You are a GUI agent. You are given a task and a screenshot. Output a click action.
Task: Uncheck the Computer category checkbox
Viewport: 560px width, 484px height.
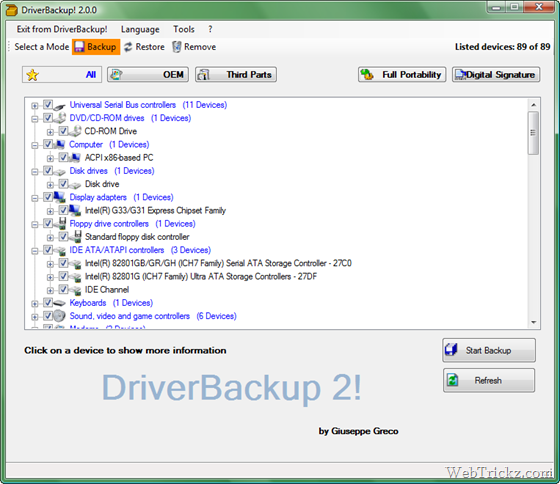(x=48, y=144)
